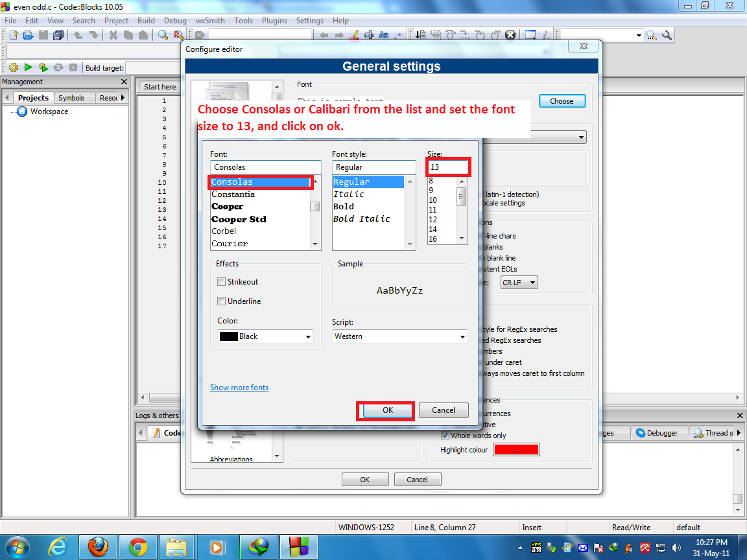
Task: Select the Workspace tree item
Action: point(49,111)
